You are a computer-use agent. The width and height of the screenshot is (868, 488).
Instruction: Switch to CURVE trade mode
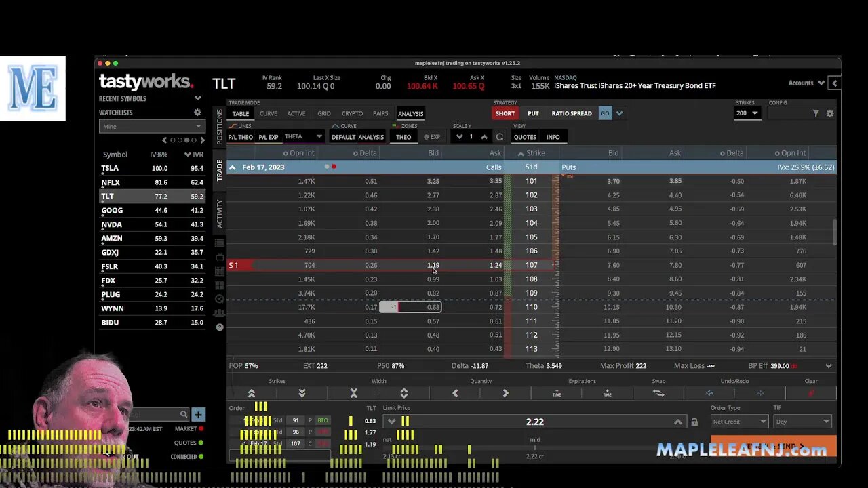coord(269,113)
